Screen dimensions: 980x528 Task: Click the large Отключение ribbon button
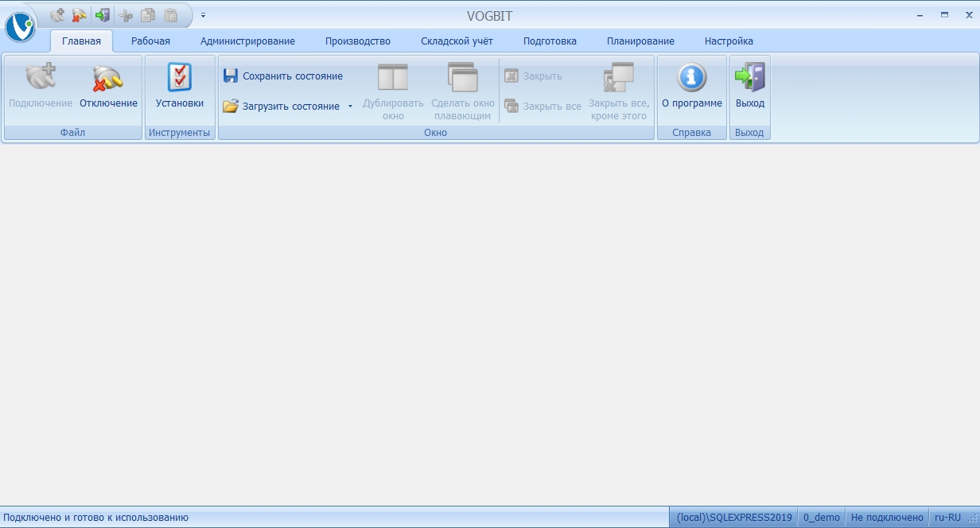[x=108, y=87]
